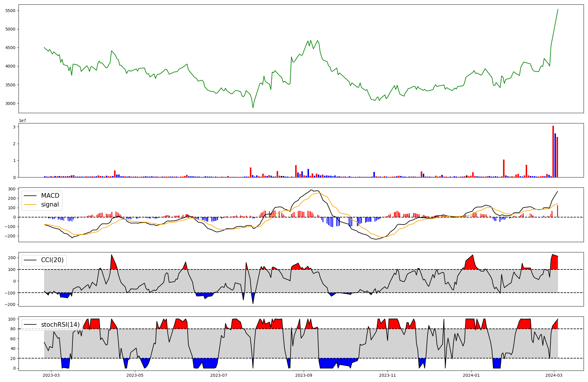The height and width of the screenshot is (382, 588).
Task: Click the 2023-09 date tick label
Action: pyautogui.click(x=303, y=375)
